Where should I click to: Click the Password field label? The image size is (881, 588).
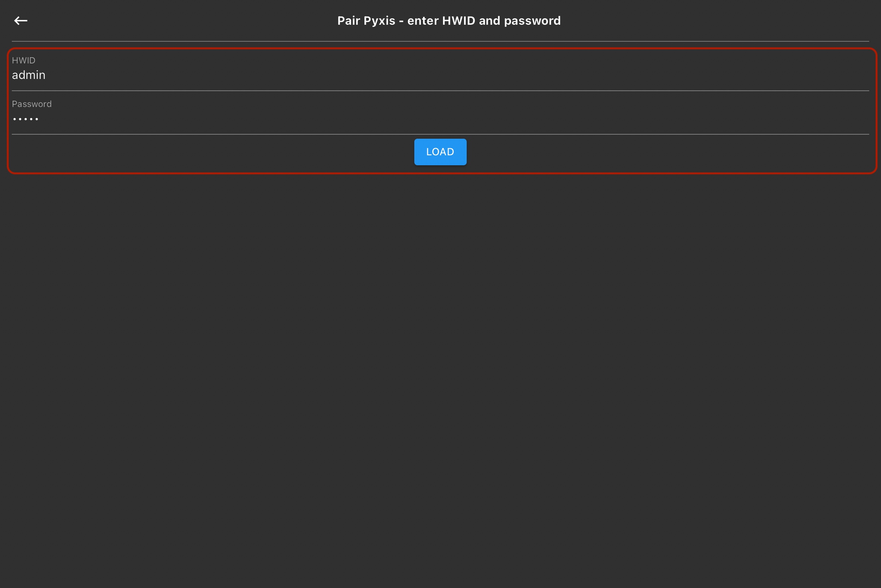pyautogui.click(x=31, y=104)
